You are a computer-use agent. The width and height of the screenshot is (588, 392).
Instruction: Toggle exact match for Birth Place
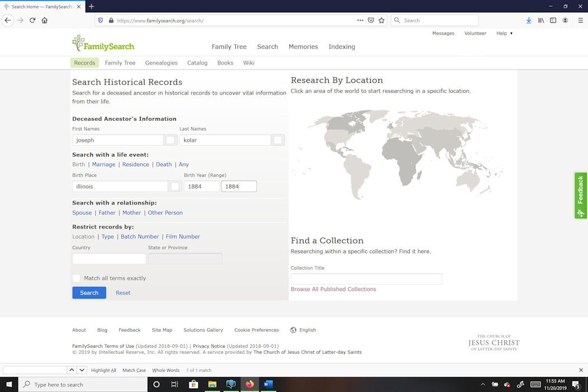pos(175,186)
